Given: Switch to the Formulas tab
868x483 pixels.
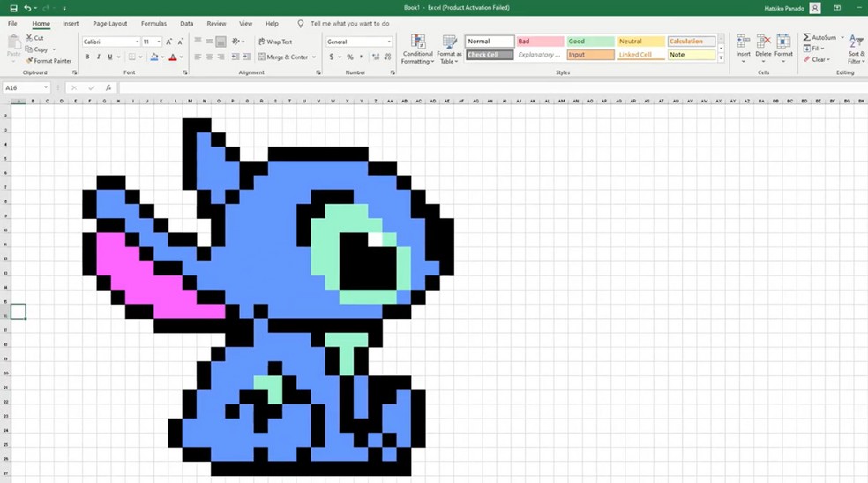Looking at the screenshot, I should [153, 23].
